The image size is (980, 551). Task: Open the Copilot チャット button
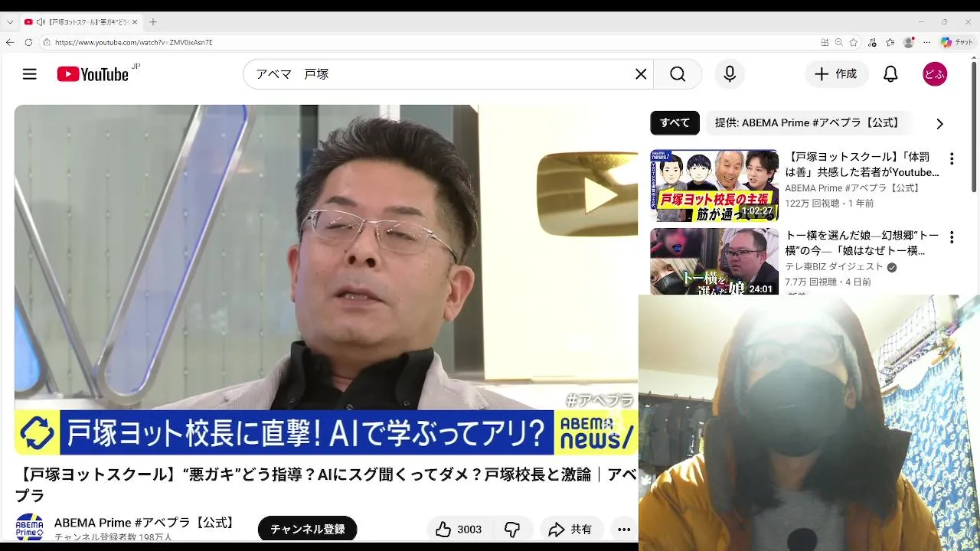tap(957, 42)
